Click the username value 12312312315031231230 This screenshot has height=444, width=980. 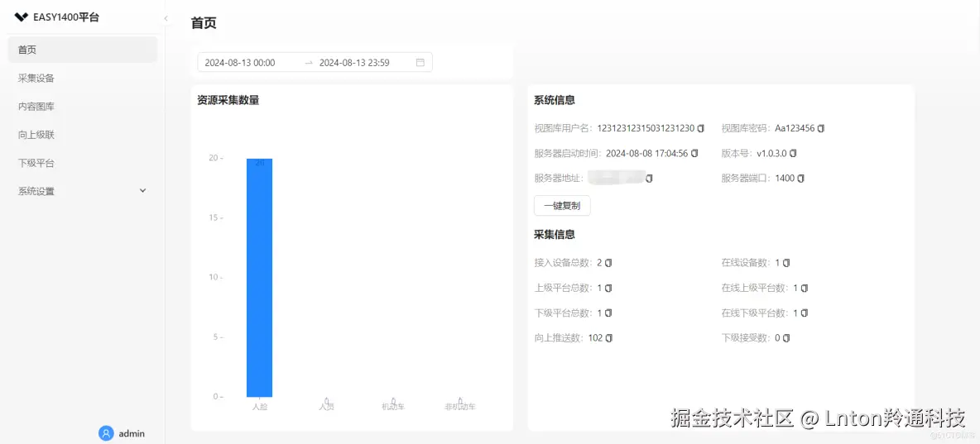tap(646, 128)
